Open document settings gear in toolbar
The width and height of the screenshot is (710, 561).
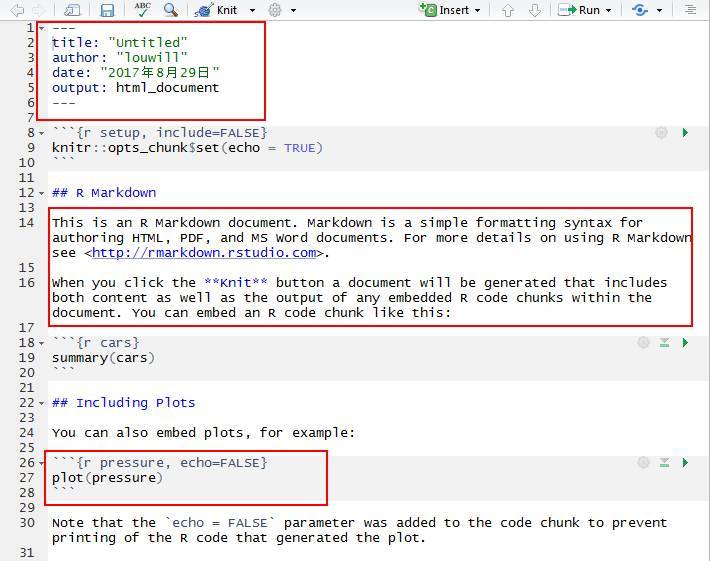(x=274, y=10)
